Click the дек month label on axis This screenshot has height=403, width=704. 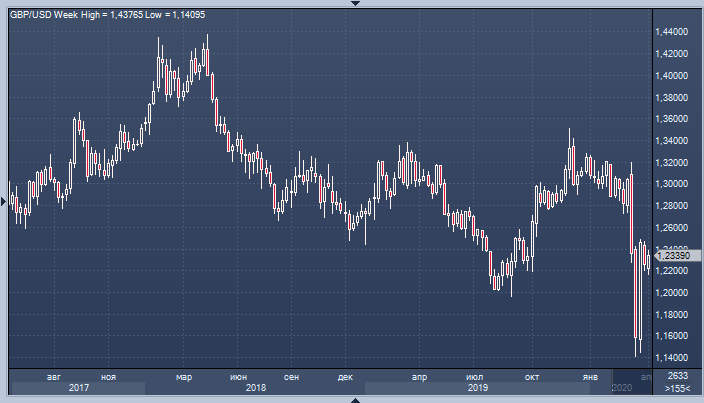(x=345, y=376)
